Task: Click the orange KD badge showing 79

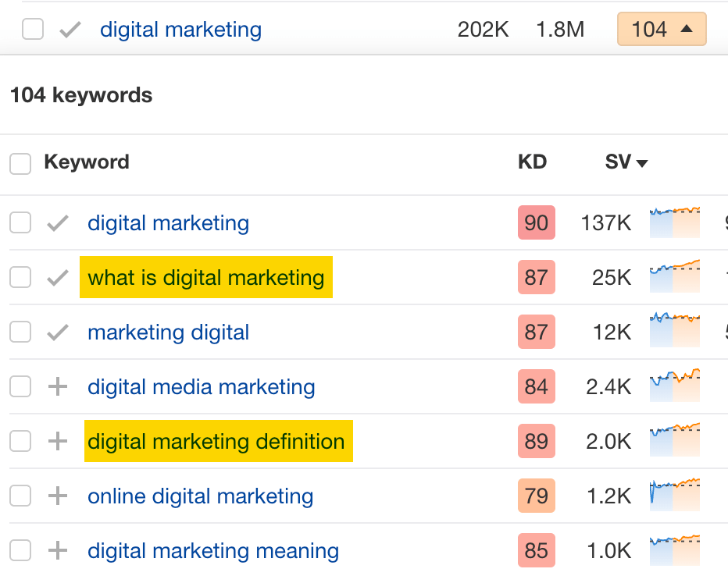Action: tap(536, 496)
